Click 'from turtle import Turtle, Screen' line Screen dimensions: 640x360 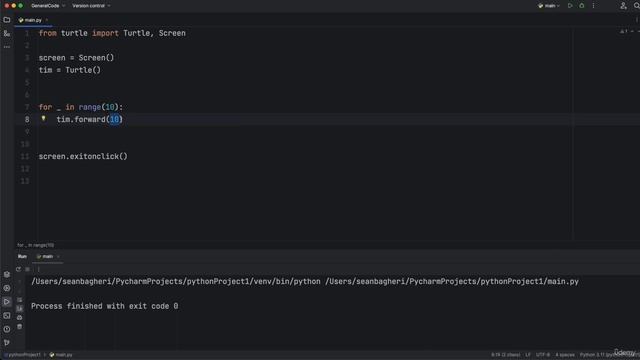[112, 33]
